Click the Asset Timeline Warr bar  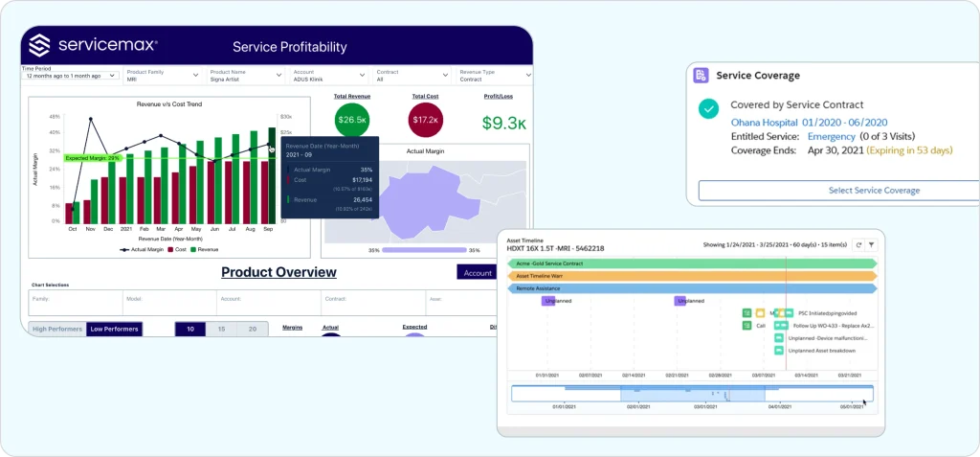(693, 276)
